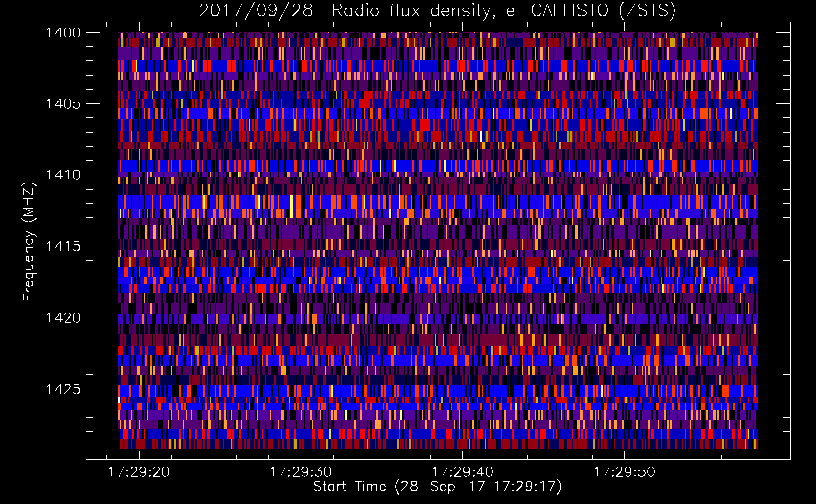Click the 17:29:20 time tick label
Image resolution: width=816 pixels, height=504 pixels.
coord(139,472)
